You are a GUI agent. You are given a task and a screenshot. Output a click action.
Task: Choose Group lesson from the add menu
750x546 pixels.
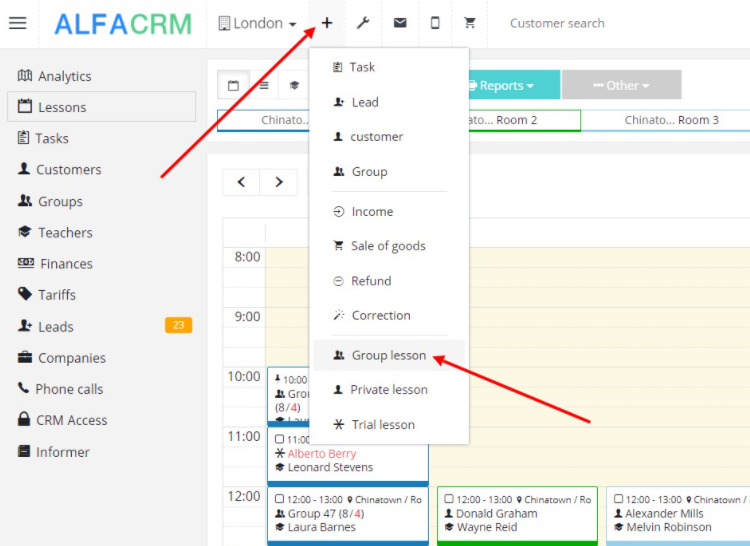pos(389,355)
